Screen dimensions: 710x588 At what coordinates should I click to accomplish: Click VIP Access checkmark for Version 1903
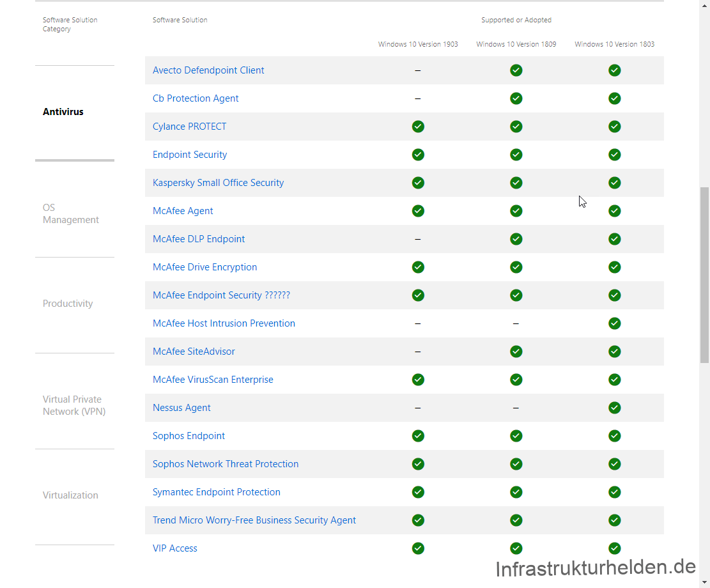pyautogui.click(x=418, y=548)
